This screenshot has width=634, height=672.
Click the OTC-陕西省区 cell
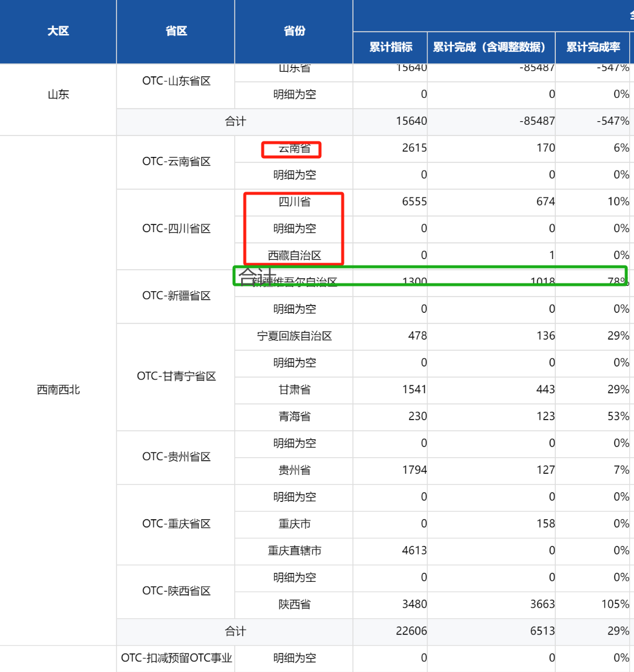(x=176, y=591)
